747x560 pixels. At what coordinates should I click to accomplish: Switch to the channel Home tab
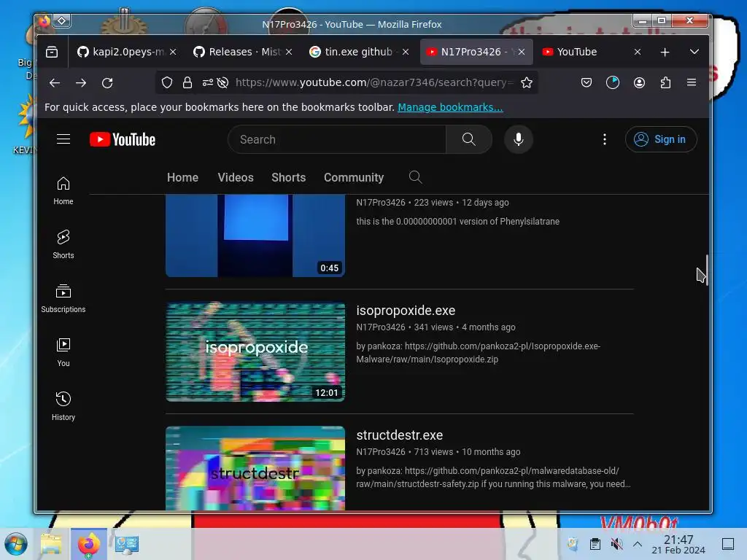182,177
